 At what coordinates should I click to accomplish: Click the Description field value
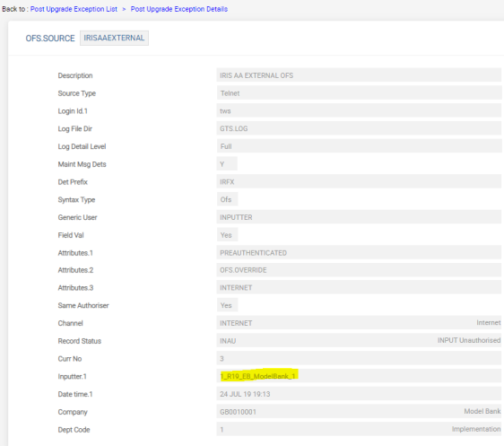359,75
